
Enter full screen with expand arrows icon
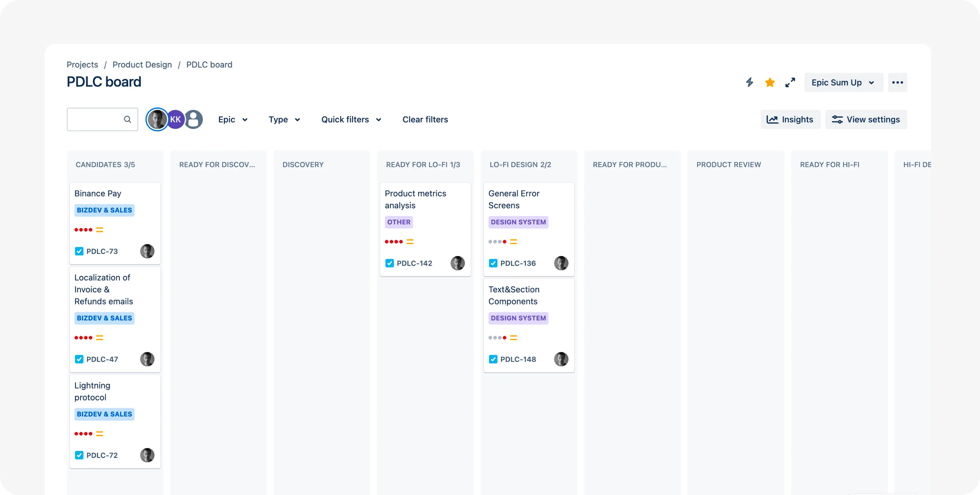click(x=790, y=82)
